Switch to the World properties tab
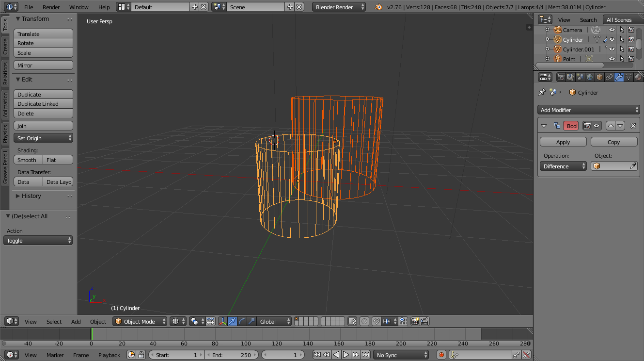The width and height of the screenshot is (644, 361). pos(589,77)
